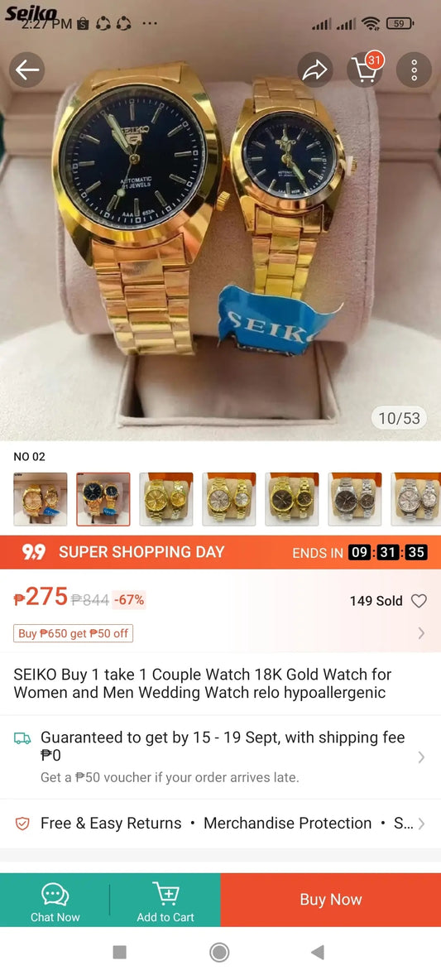Open the shopping cart with 31 items
Viewport: 441px width, 980px height.
(365, 69)
